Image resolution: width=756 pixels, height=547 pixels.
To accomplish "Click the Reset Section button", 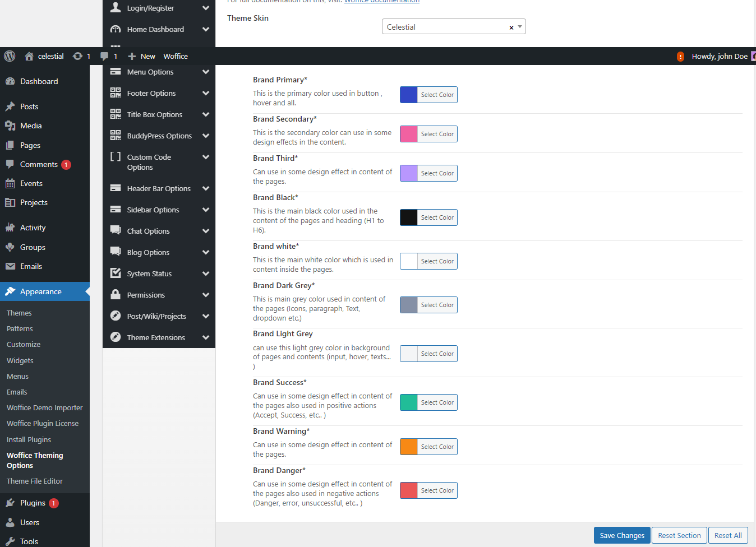I will click(x=679, y=535).
